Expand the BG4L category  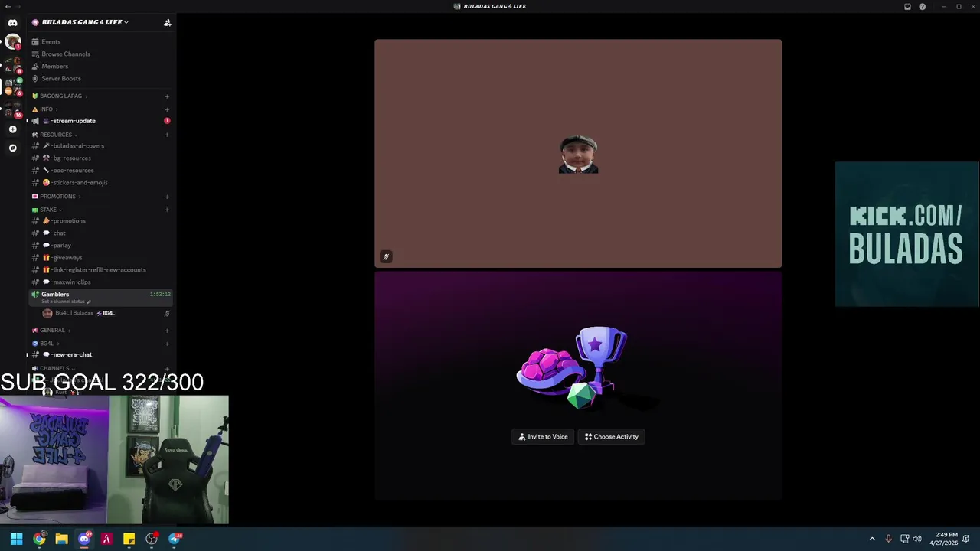(46, 344)
